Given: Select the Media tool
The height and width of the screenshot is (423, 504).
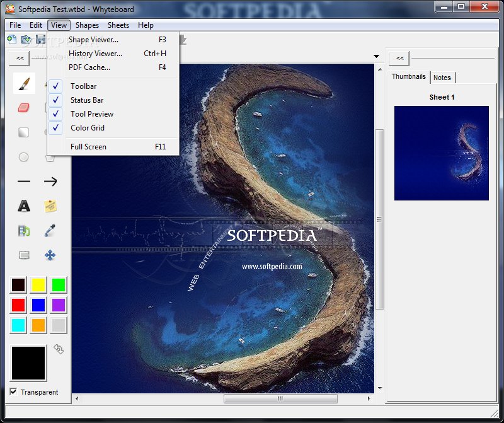Looking at the screenshot, I should point(24,231).
